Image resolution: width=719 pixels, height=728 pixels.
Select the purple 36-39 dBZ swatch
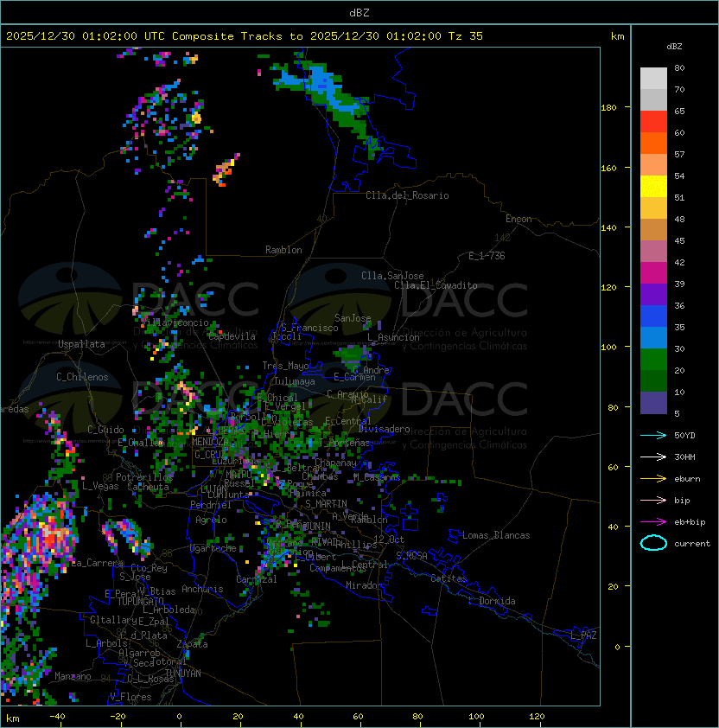pyautogui.click(x=653, y=294)
